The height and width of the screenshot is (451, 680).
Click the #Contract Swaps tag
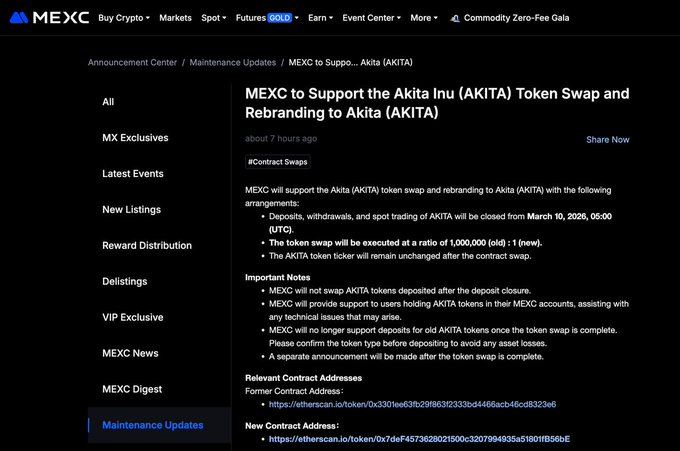[278, 162]
